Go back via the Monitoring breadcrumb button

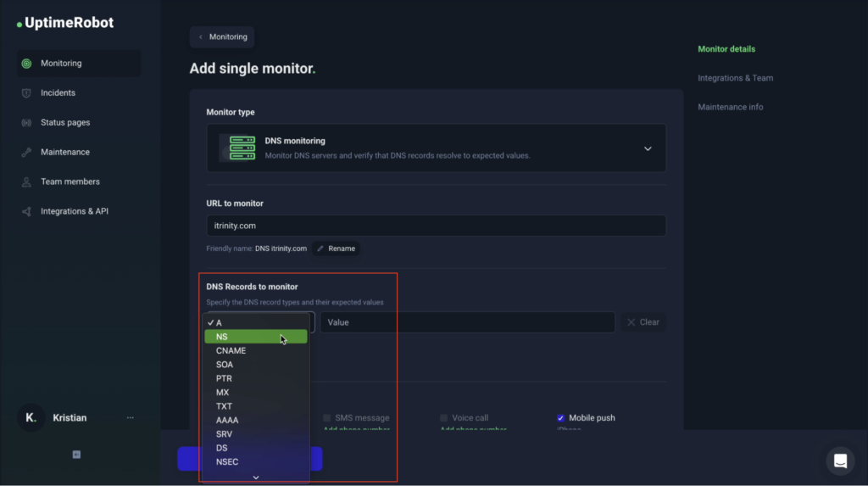pyautogui.click(x=222, y=36)
